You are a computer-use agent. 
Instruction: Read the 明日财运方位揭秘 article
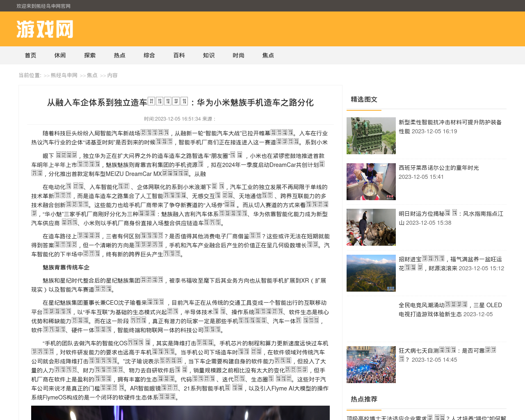point(451,218)
